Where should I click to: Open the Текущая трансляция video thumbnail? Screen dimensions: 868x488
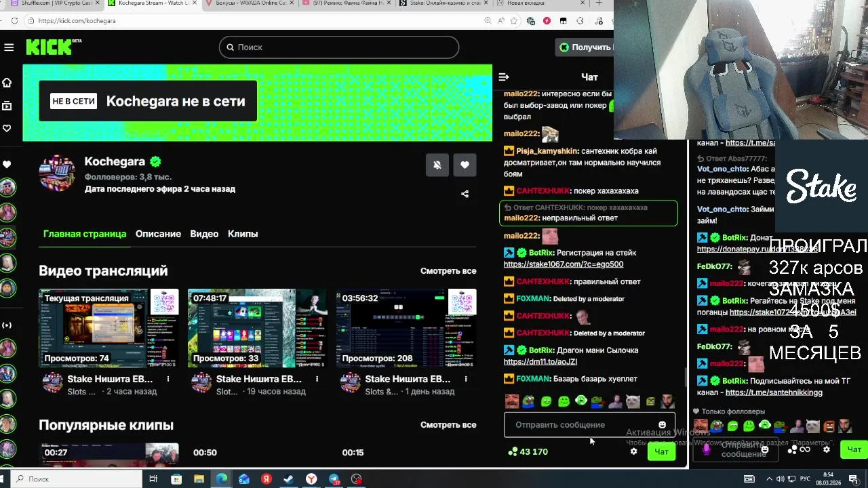[108, 328]
